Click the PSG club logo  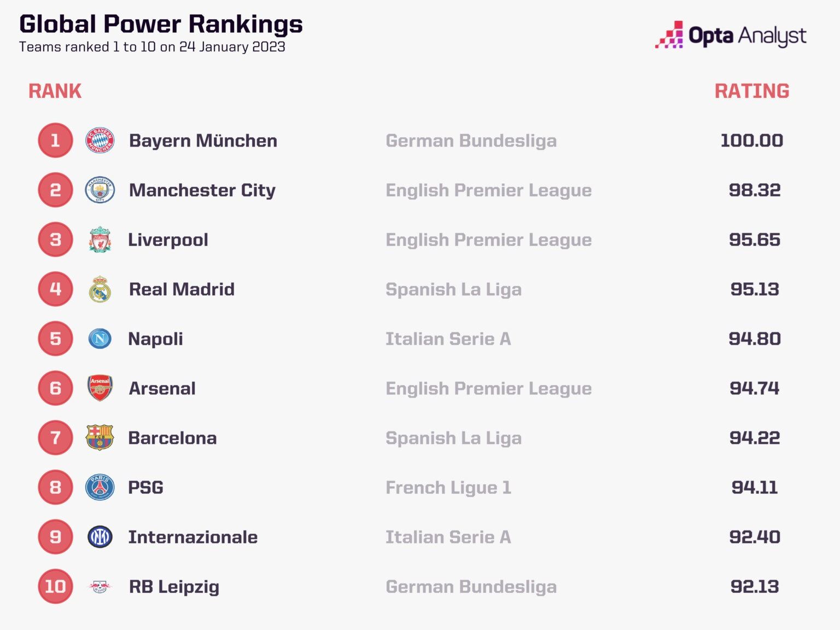100,487
